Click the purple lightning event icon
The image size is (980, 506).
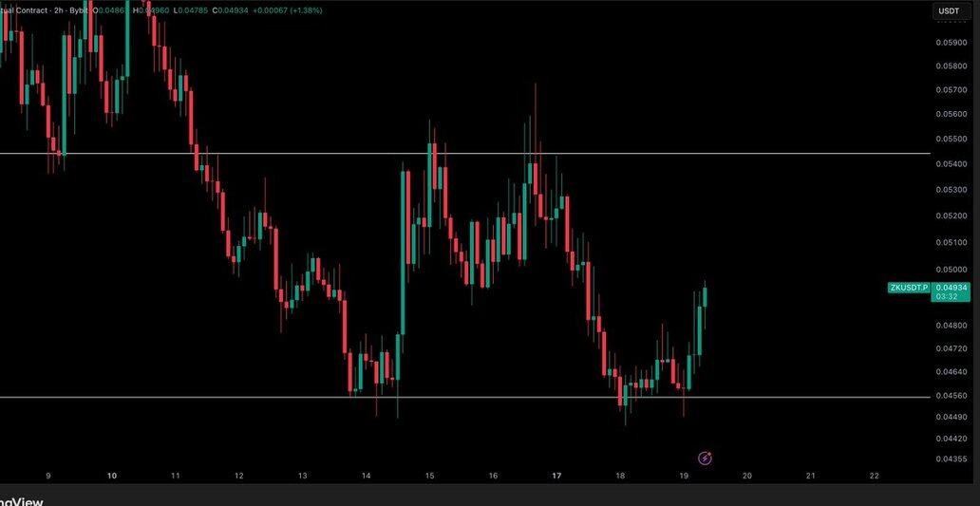pos(705,459)
